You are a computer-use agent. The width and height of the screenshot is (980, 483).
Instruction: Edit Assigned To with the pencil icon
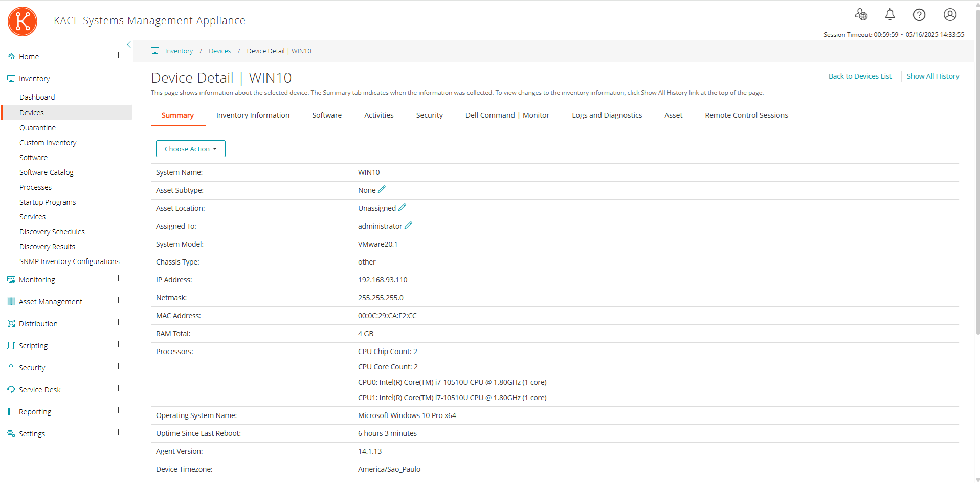(408, 225)
